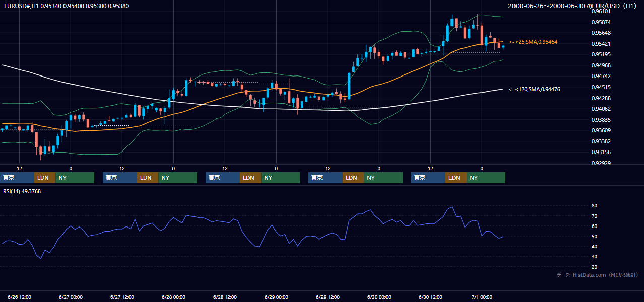Select the 6/28 00:00 time axis label
The height and width of the screenshot is (302, 644).
coord(173,297)
